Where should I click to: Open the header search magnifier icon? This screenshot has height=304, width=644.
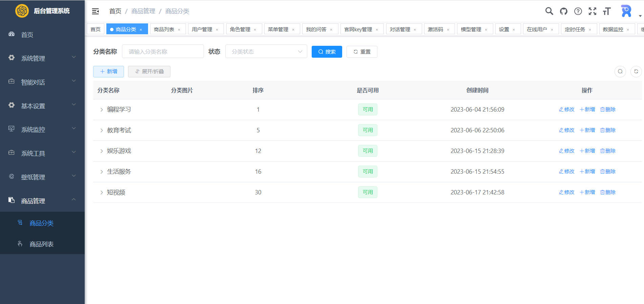549,11
